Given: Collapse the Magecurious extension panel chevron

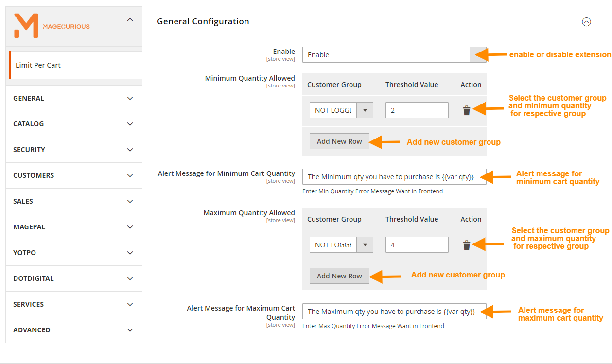Looking at the screenshot, I should (130, 19).
